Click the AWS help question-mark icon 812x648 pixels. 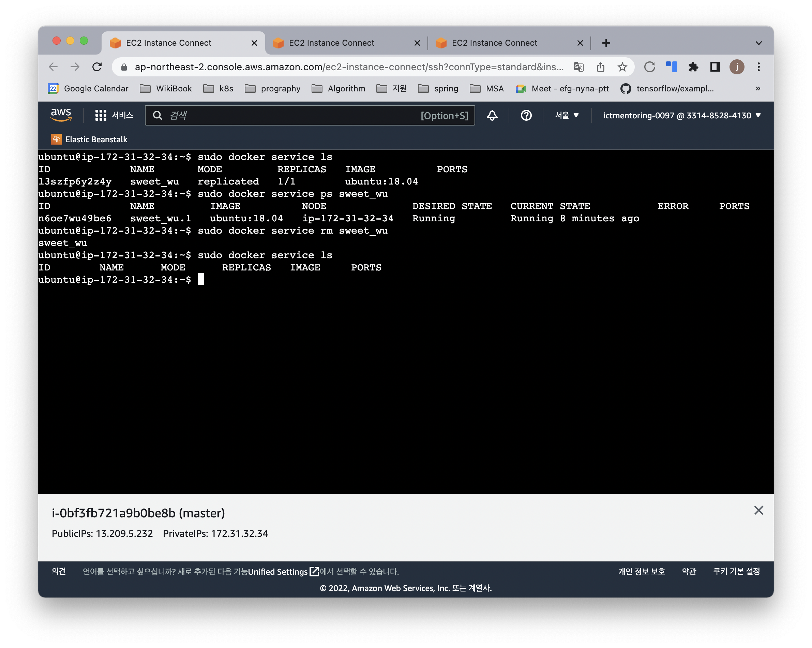(526, 115)
